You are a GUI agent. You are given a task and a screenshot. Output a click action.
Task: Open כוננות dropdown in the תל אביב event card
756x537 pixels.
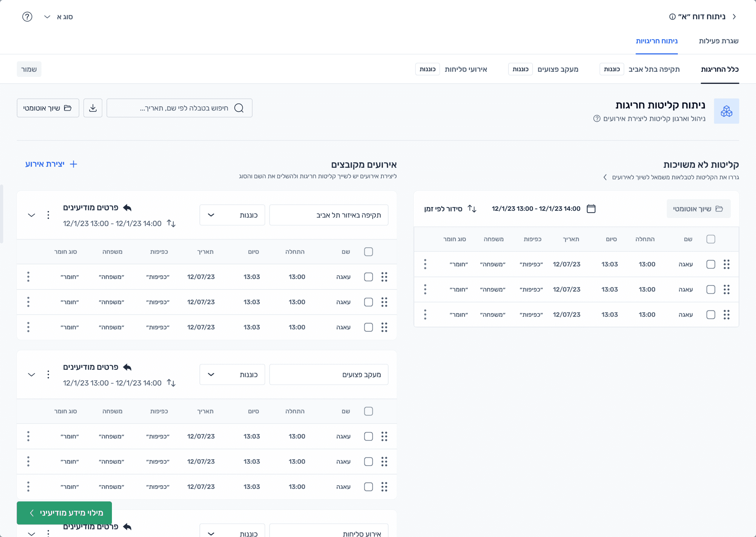coord(232,215)
